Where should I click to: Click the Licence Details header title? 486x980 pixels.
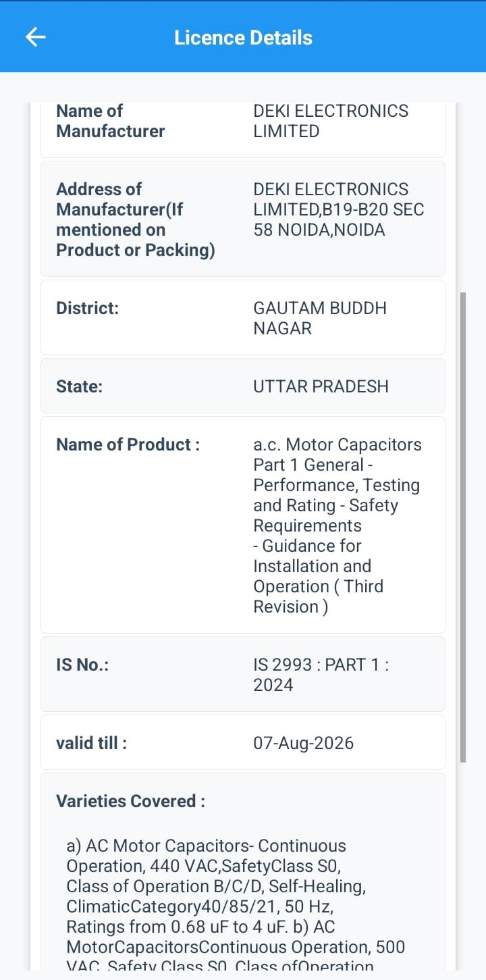click(243, 37)
